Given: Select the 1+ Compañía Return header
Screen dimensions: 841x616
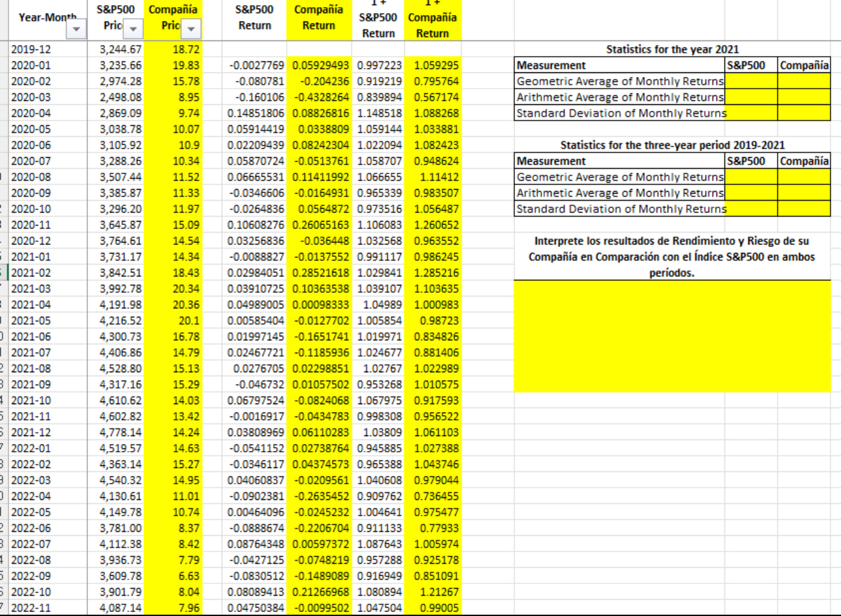Looking at the screenshot, I should (x=433, y=18).
